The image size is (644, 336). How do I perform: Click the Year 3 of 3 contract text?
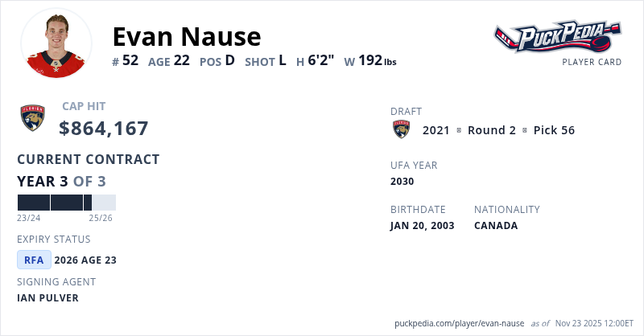(x=61, y=182)
